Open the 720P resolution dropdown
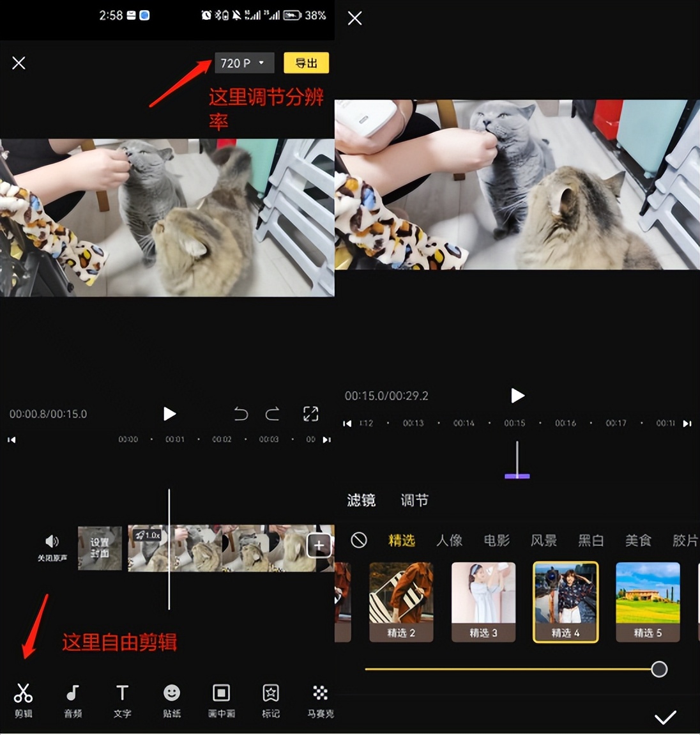700x735 pixels. [244, 63]
